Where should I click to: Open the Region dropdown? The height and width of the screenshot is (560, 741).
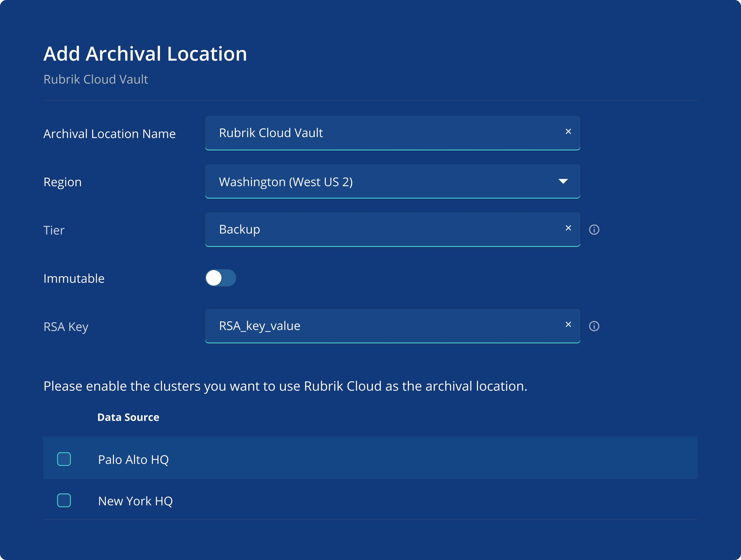[393, 181]
